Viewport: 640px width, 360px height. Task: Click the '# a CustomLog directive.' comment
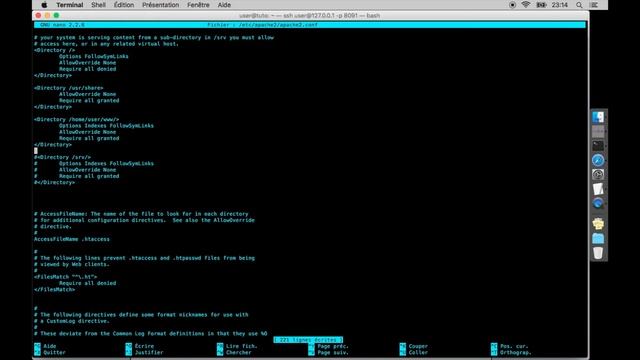click(72, 321)
